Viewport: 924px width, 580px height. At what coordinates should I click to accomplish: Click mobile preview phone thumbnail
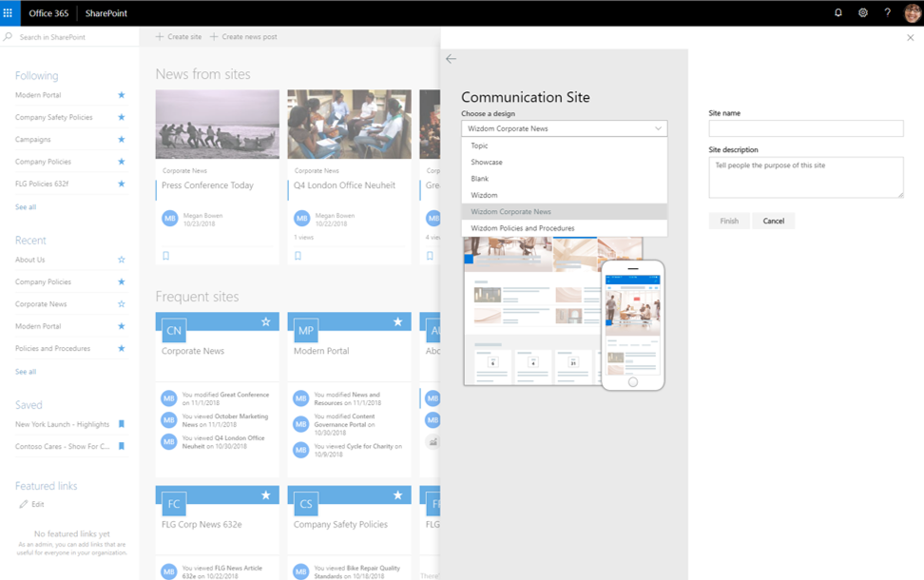click(x=633, y=325)
